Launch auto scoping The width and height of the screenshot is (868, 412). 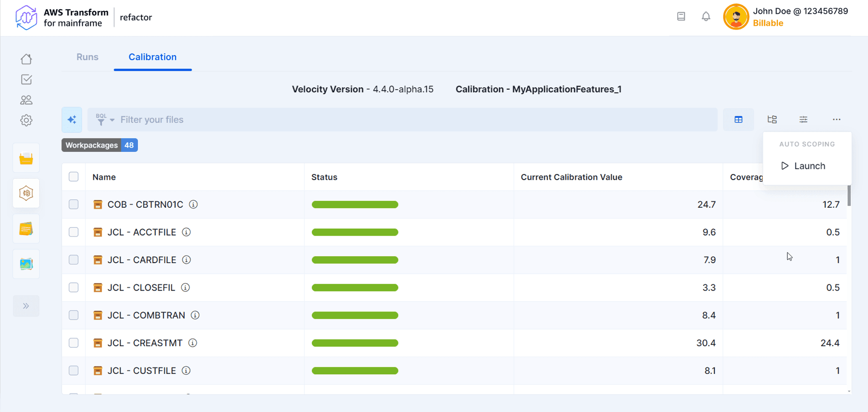click(x=803, y=166)
